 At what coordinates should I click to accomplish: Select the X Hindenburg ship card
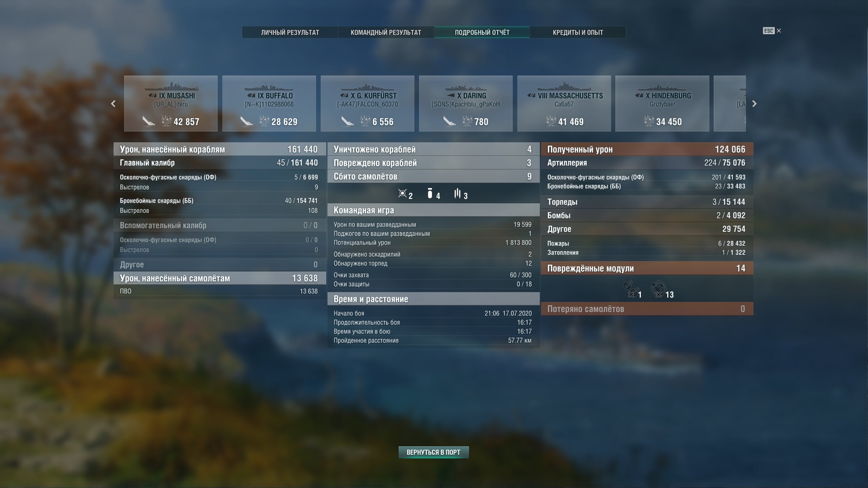coord(662,103)
